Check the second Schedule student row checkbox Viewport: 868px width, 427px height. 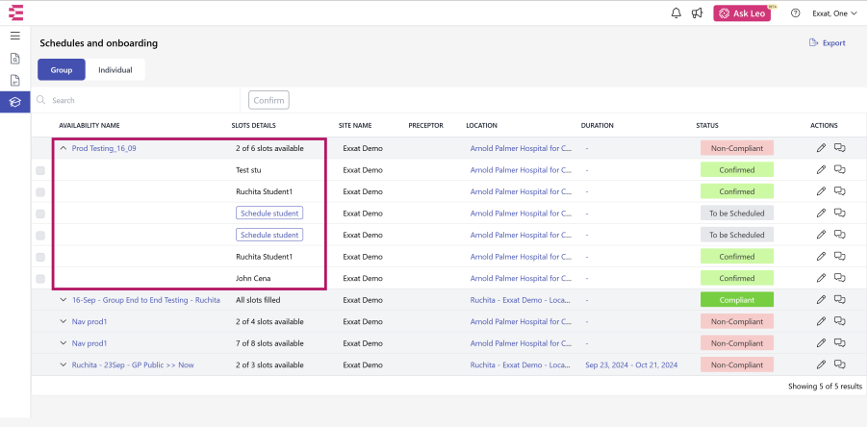click(x=40, y=235)
